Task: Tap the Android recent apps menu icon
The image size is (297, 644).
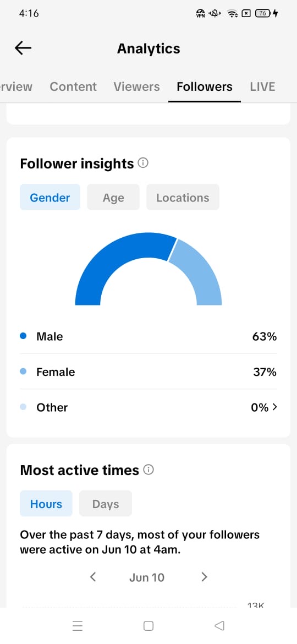Action: [78, 625]
